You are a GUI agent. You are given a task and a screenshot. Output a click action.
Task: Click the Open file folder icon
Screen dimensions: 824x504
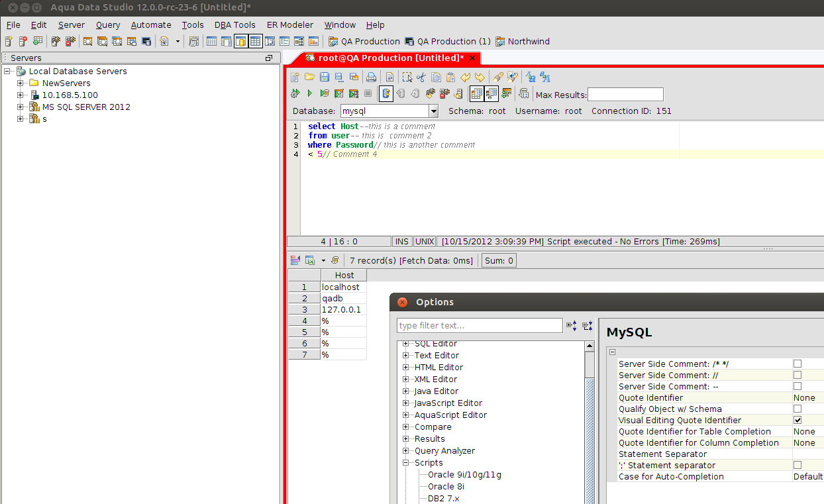point(309,77)
